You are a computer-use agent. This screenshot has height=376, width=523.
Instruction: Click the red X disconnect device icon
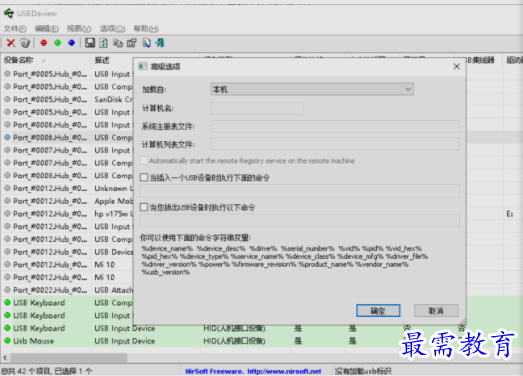point(11,43)
